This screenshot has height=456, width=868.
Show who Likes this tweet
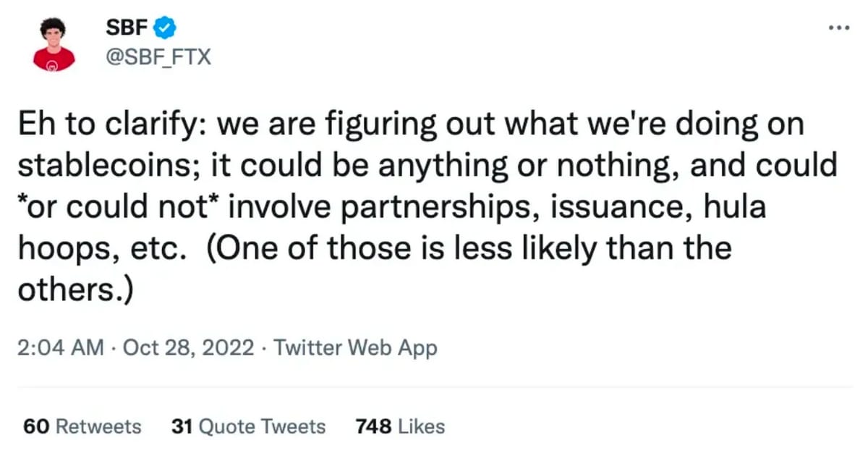(400, 426)
